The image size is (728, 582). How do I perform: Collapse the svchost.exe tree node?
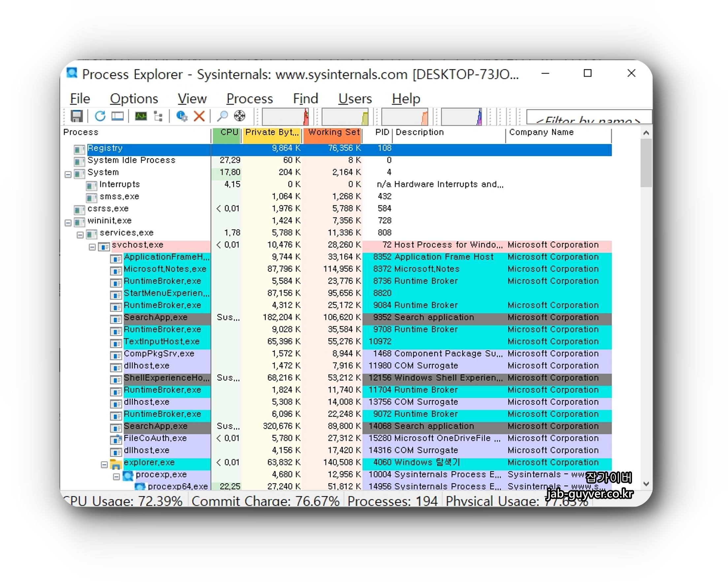click(x=92, y=247)
